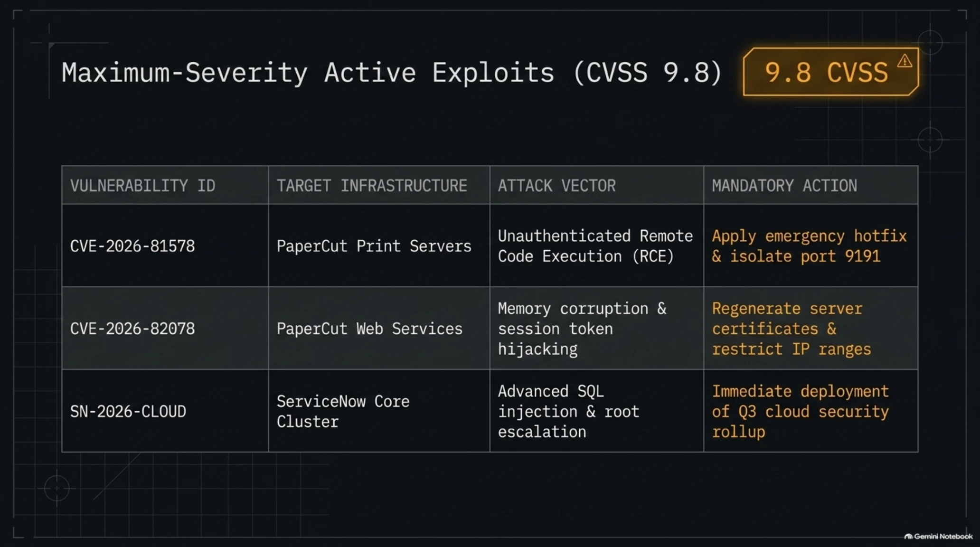Click the Regenerate server certificates action text
The height and width of the screenshot is (547, 980).
(x=792, y=329)
